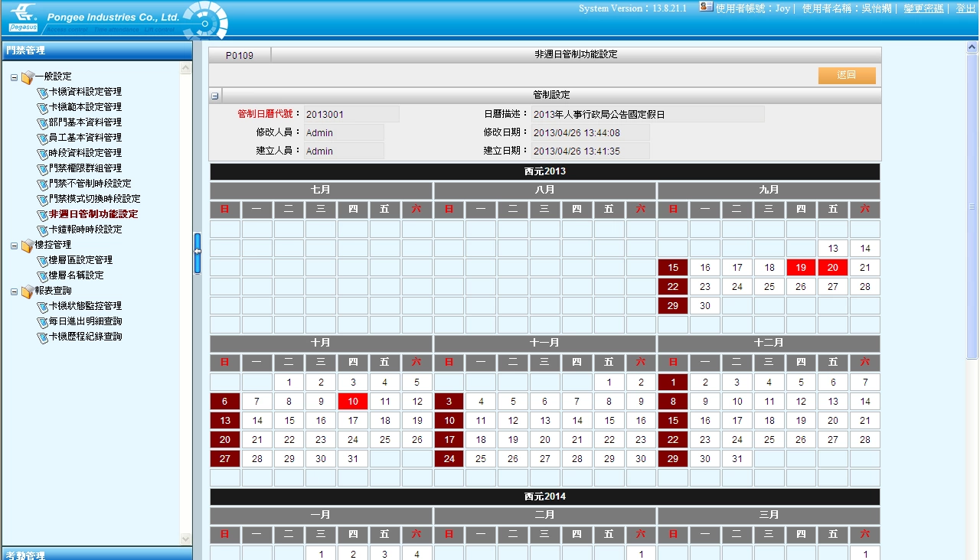Toggle the red September 19 date cell

click(x=801, y=267)
